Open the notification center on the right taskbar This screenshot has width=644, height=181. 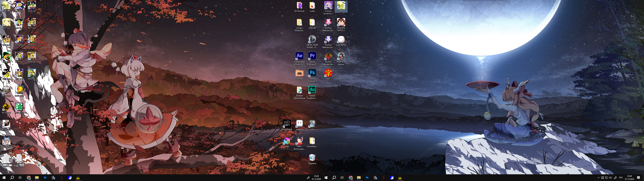click(638, 178)
